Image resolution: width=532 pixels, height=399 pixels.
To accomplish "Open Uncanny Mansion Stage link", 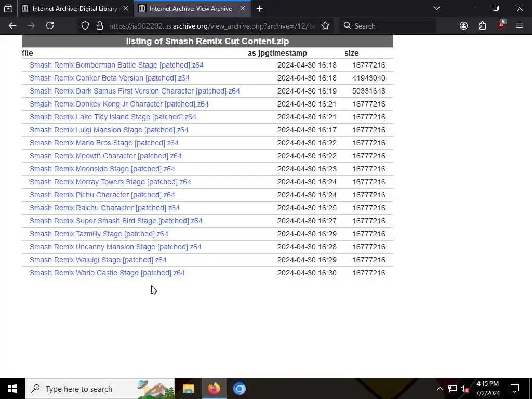I will point(115,247).
